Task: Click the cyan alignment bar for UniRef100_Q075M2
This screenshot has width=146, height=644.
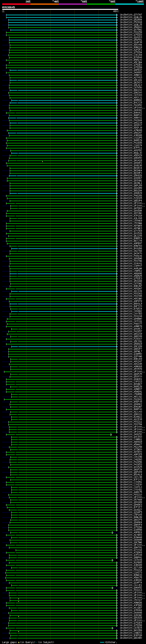Action: tap(64, 30)
